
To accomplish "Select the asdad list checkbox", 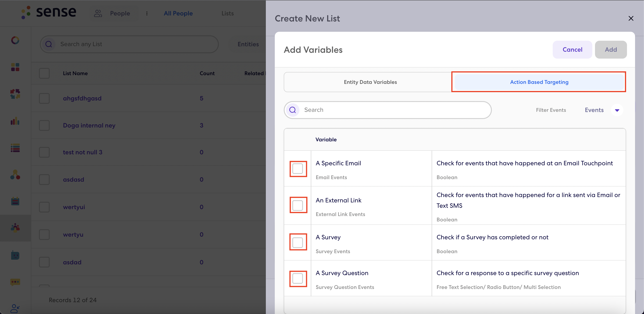I will pos(44,262).
